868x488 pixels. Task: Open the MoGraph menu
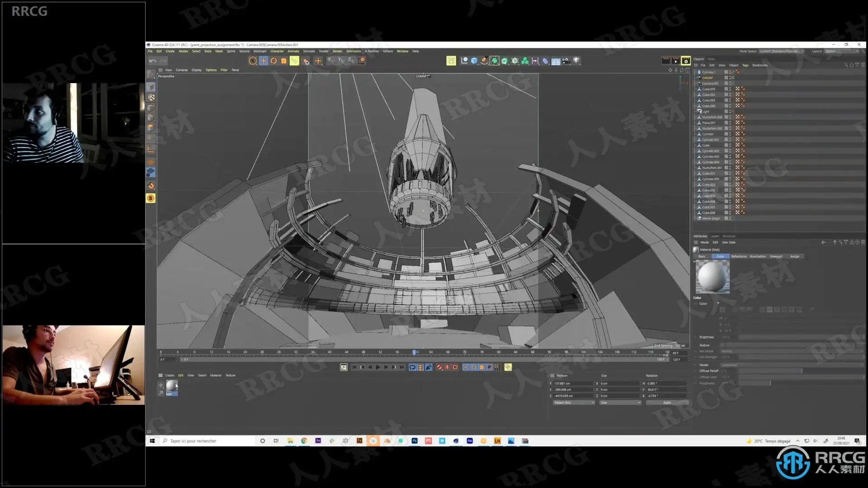259,51
